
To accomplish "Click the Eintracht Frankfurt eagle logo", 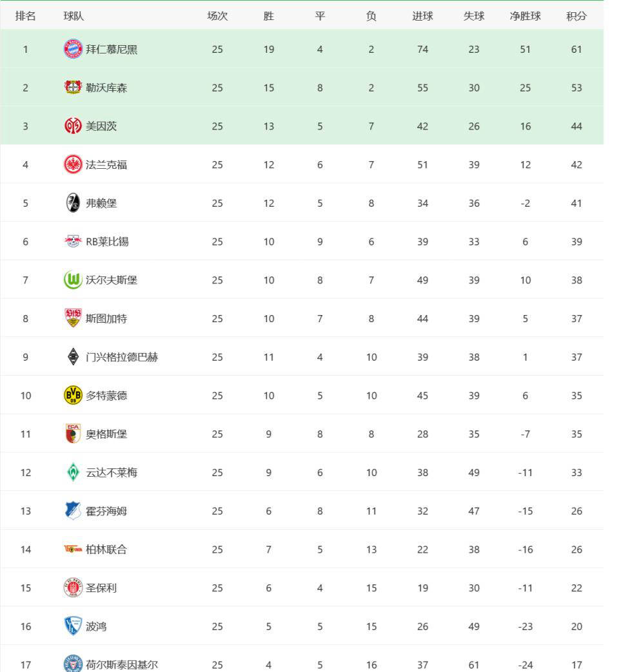I will click(x=73, y=164).
